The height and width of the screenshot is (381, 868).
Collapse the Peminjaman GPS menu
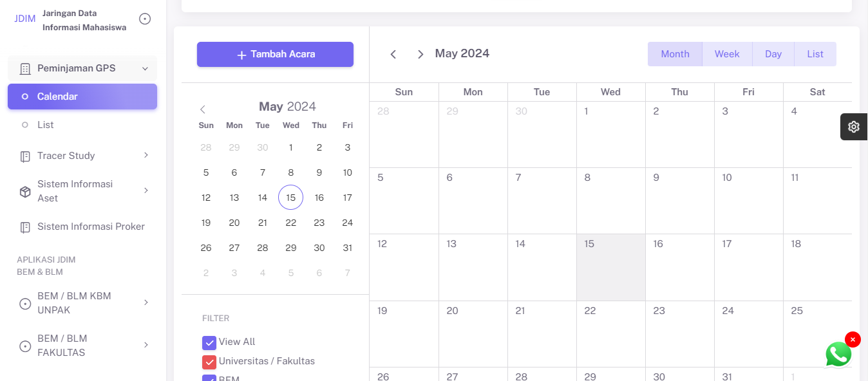[x=145, y=69]
